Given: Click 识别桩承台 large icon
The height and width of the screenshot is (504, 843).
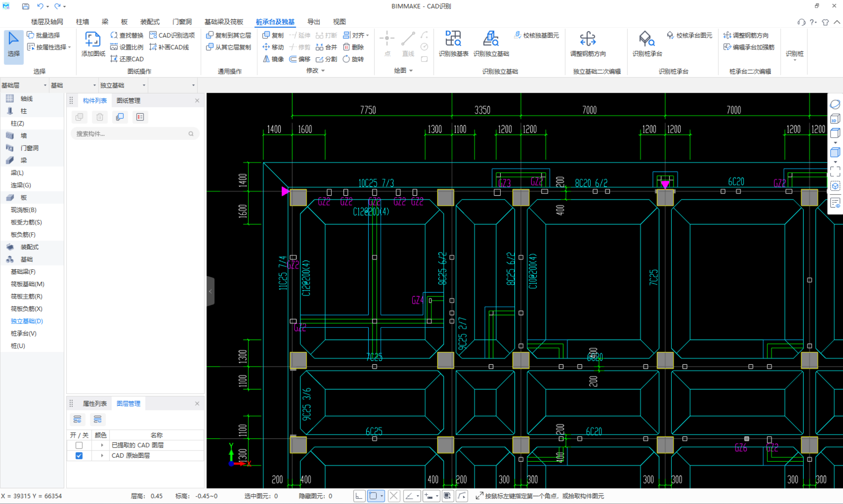Looking at the screenshot, I should tap(647, 39).
